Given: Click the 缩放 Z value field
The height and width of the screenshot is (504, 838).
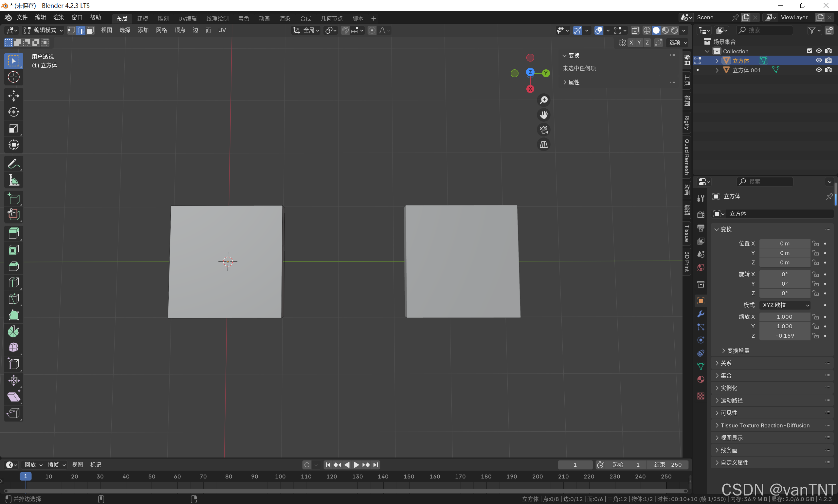Looking at the screenshot, I should tap(784, 335).
